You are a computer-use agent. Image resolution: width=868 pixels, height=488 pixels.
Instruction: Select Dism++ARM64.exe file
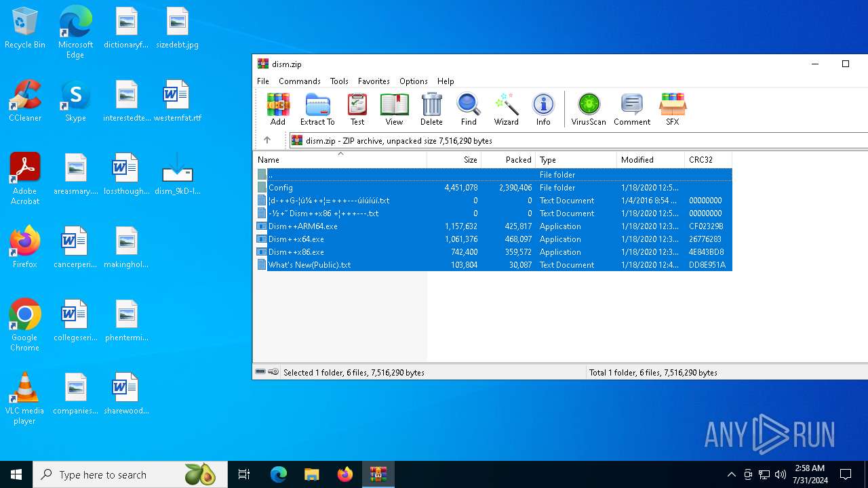coord(494,226)
